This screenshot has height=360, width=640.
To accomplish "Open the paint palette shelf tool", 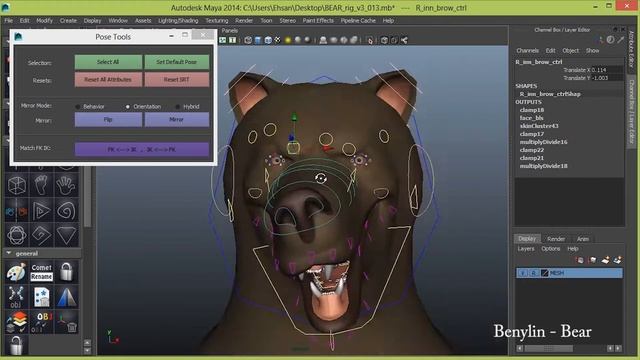I will coord(17,272).
